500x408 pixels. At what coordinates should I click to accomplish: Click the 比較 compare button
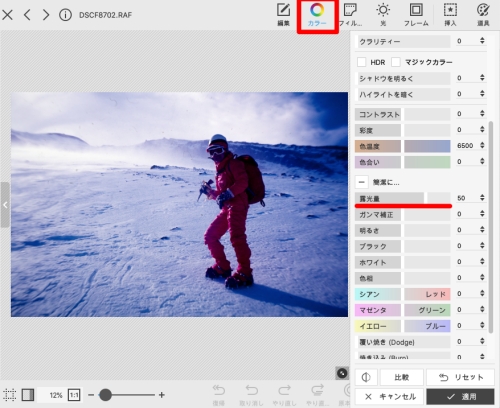402,377
